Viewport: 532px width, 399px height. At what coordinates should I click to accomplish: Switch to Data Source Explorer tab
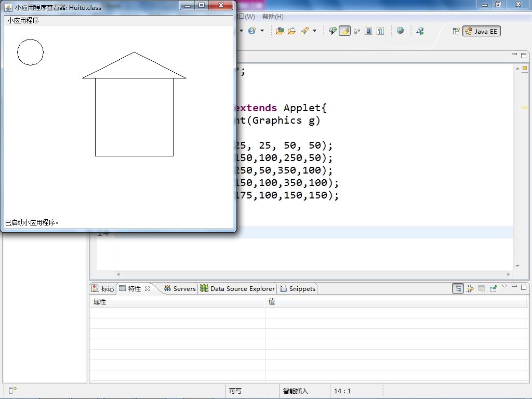[x=237, y=288]
